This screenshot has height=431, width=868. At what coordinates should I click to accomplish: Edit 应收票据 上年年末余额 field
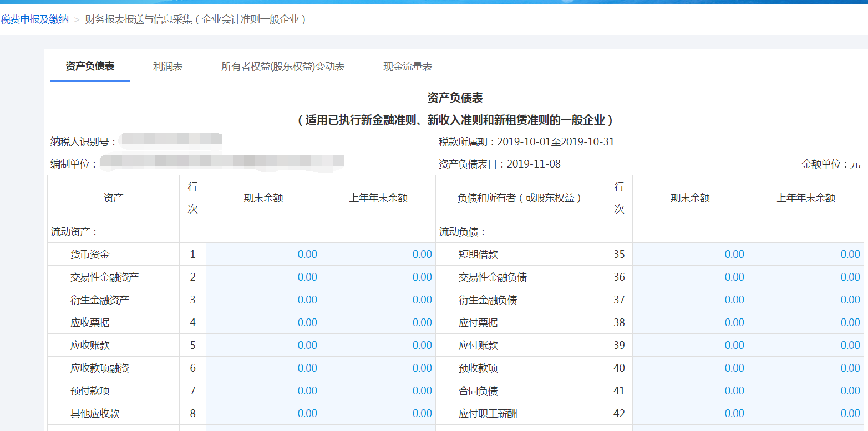(x=378, y=322)
